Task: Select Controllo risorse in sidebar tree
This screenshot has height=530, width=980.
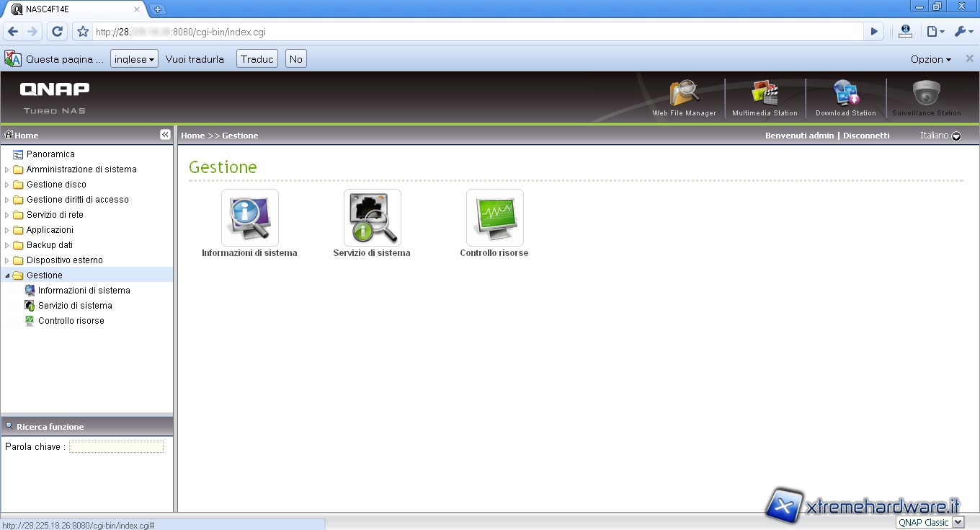Action: tap(71, 321)
